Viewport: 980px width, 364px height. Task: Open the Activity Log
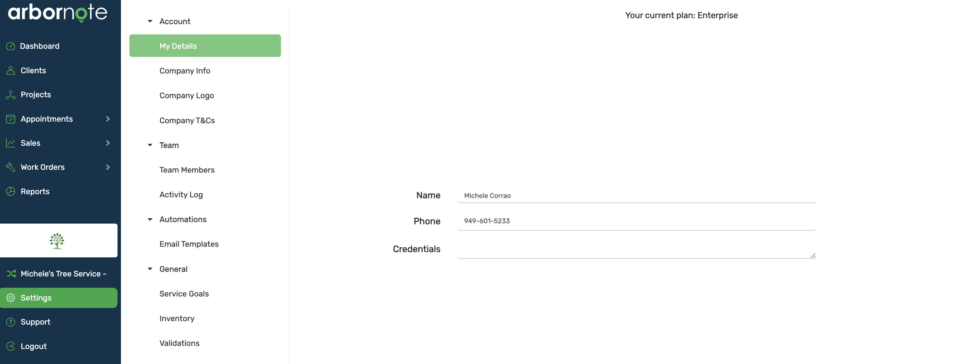(181, 195)
